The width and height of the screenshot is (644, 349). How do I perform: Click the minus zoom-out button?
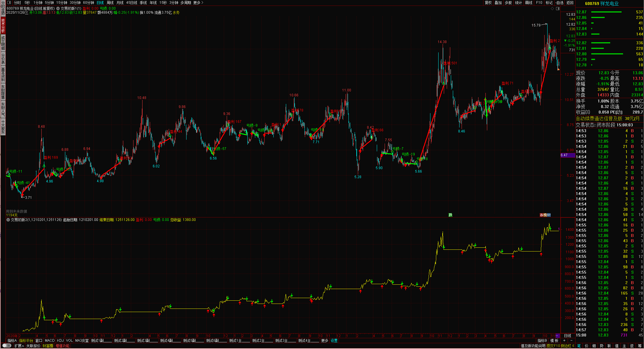(x=571, y=341)
